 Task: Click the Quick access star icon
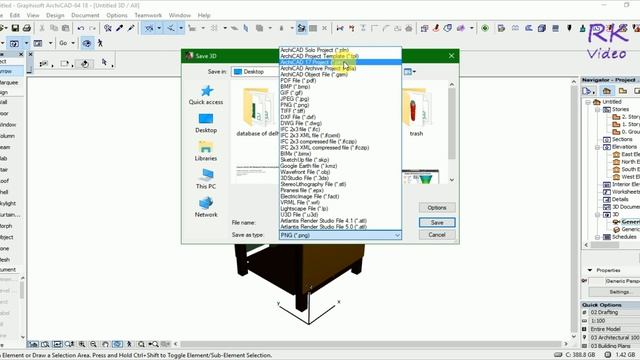pyautogui.click(x=207, y=91)
